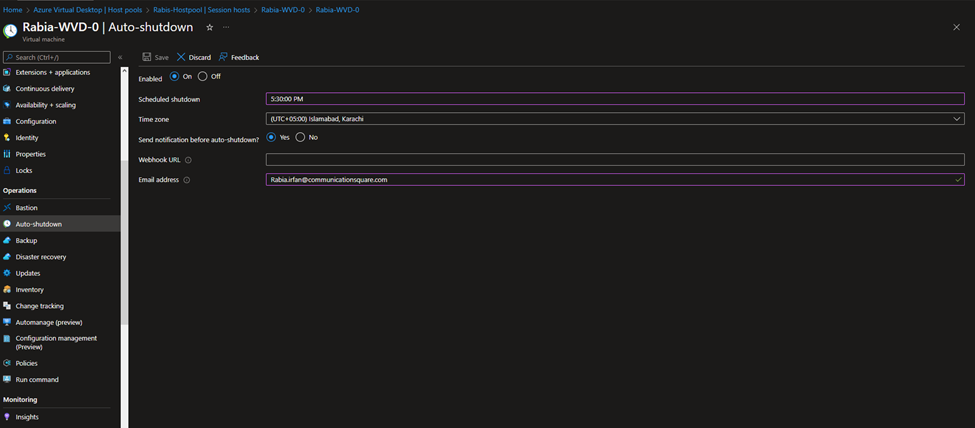Go to Home breadcrumb link
The width and height of the screenshot is (975, 428).
pyautogui.click(x=12, y=10)
